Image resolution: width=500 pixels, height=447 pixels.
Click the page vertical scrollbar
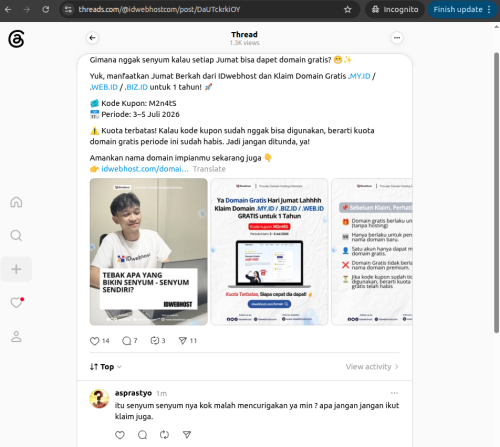click(496, 192)
